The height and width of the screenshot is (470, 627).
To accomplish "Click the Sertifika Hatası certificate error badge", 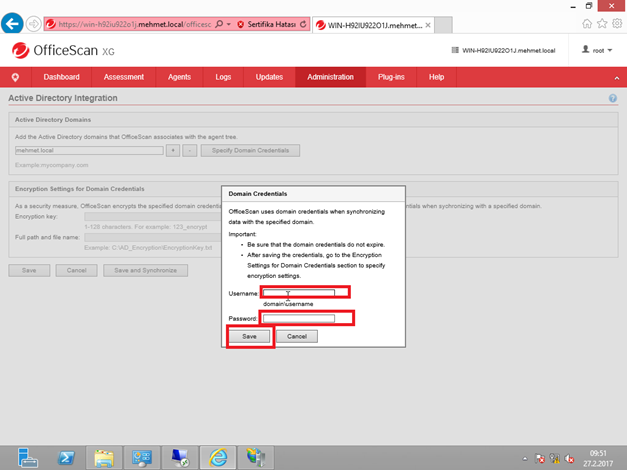I will (x=266, y=24).
